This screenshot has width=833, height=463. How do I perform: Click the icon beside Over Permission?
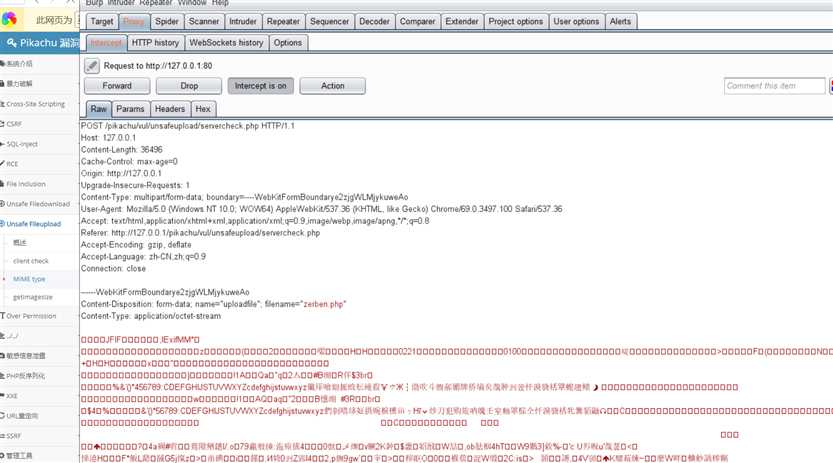pyautogui.click(x=3, y=316)
